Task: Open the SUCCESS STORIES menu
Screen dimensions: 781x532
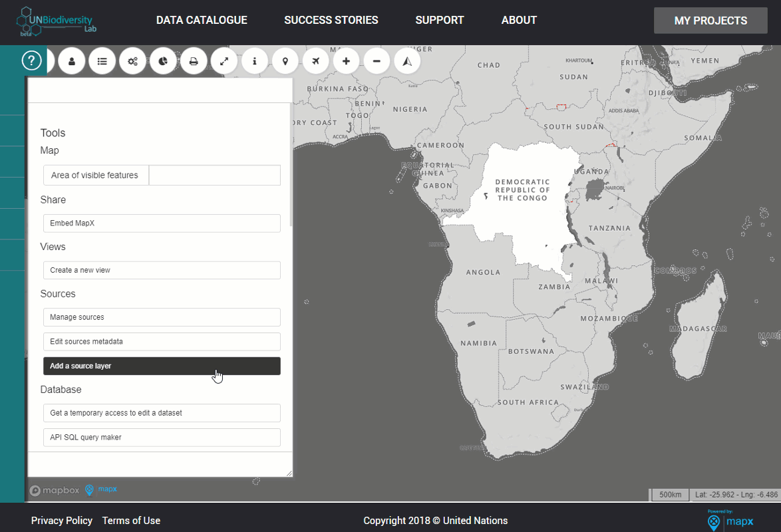Action: coord(331,21)
